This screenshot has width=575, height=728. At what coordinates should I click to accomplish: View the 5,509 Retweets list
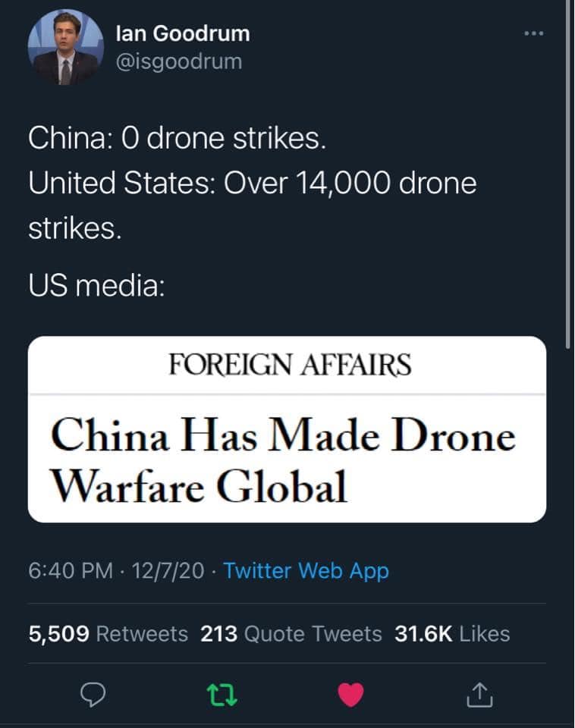(x=108, y=633)
